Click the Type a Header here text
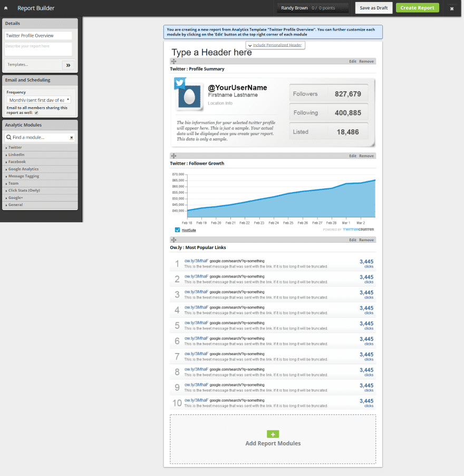The width and height of the screenshot is (464, 476). 211,52
